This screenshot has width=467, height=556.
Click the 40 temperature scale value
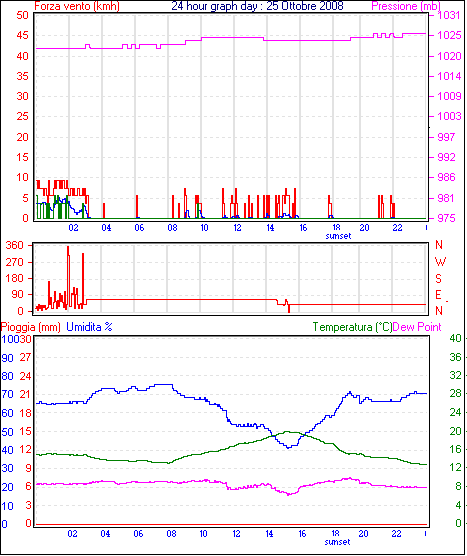coord(456,338)
